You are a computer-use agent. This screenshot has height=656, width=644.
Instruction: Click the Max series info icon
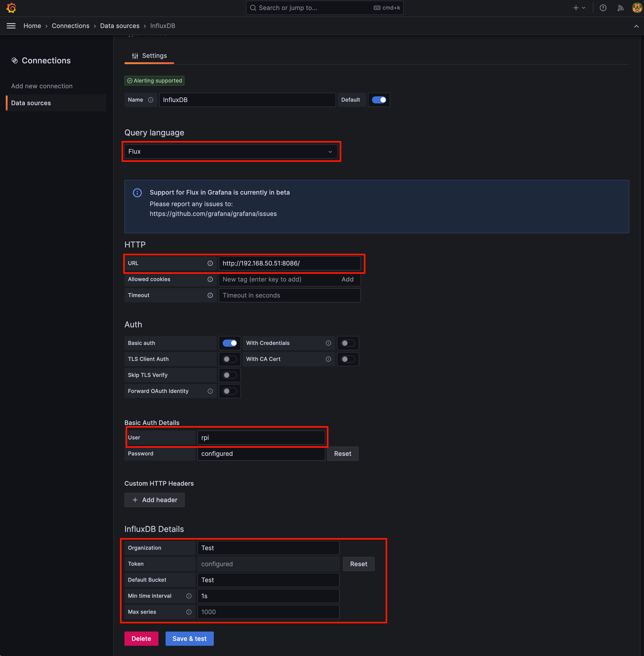189,612
